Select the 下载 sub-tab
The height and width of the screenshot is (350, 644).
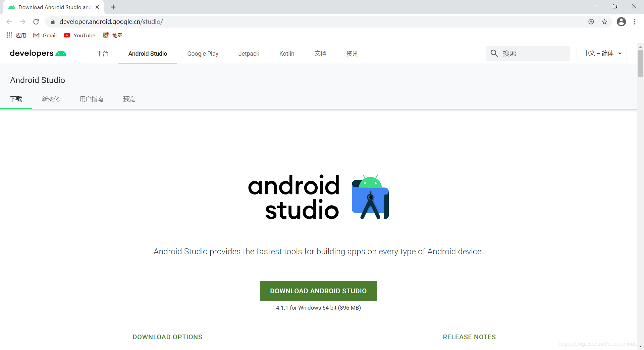coord(16,99)
